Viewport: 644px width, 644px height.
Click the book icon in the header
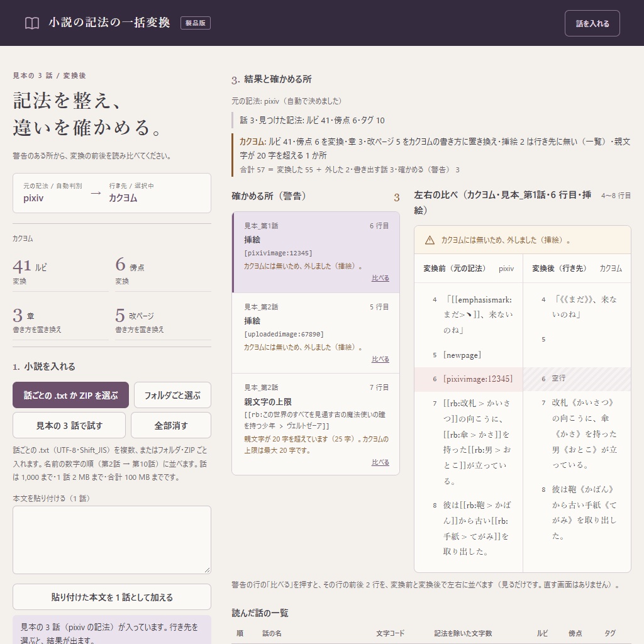point(32,23)
